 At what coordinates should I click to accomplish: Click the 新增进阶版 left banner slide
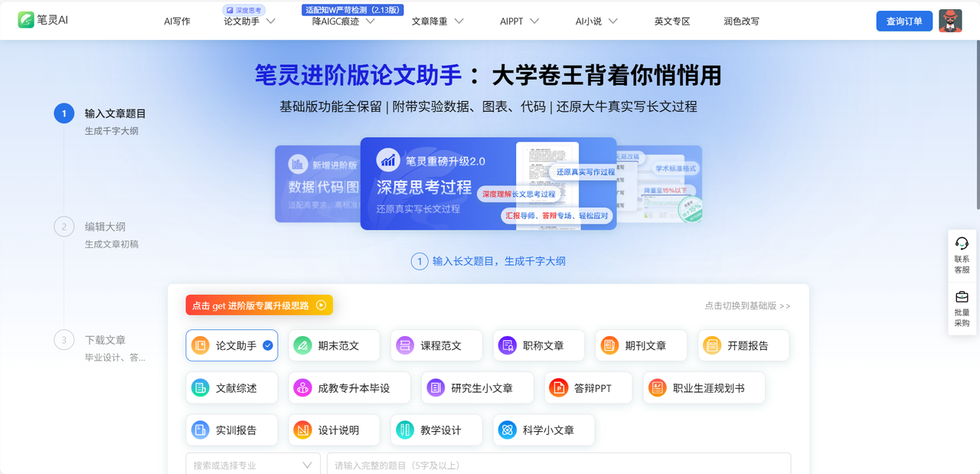317,184
